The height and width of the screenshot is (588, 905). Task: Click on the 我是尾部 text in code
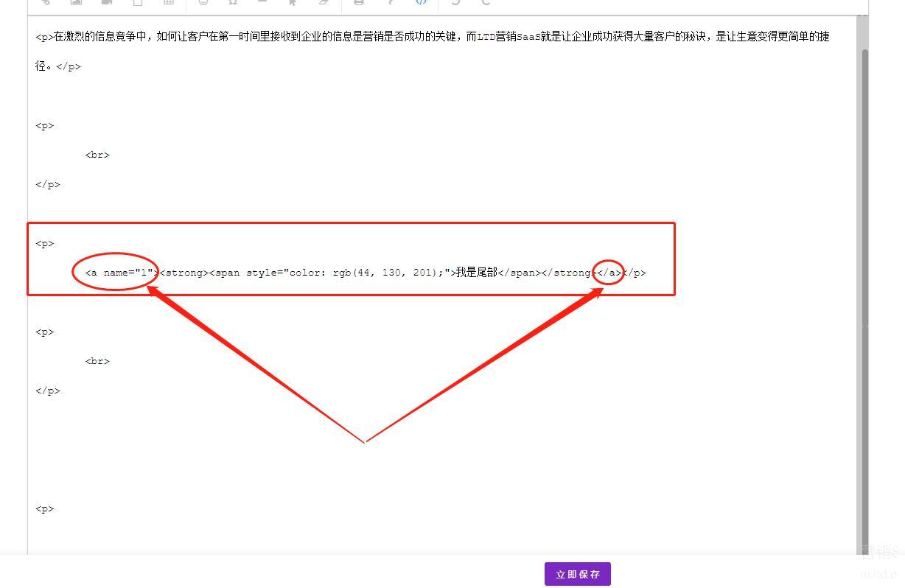(476, 273)
